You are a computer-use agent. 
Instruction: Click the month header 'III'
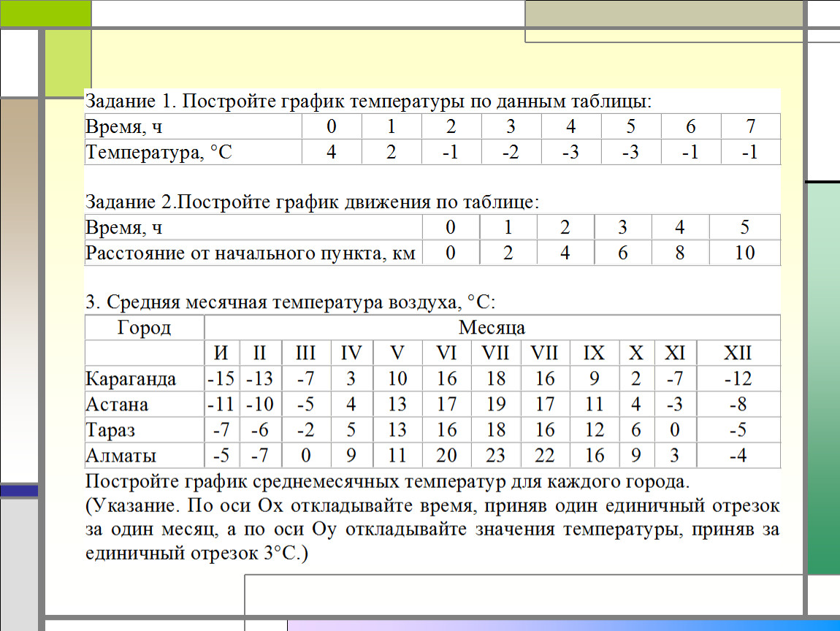[305, 353]
